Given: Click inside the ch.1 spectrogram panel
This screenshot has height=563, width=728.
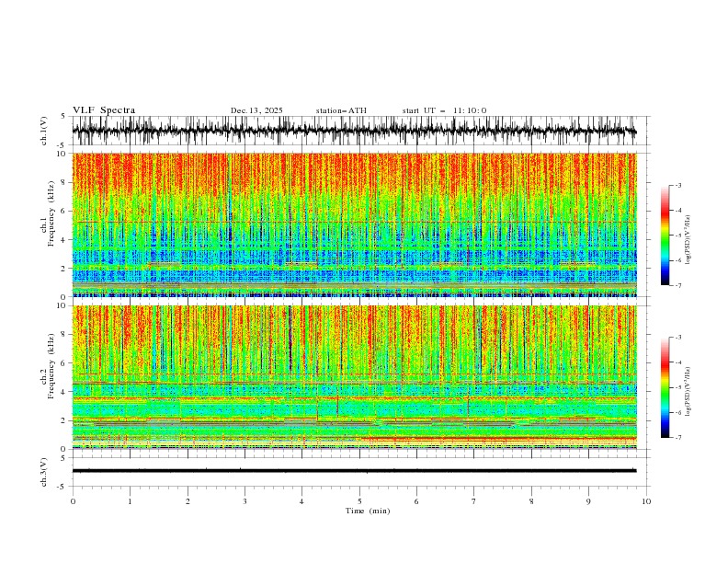Looking at the screenshot, I should pos(354,224).
